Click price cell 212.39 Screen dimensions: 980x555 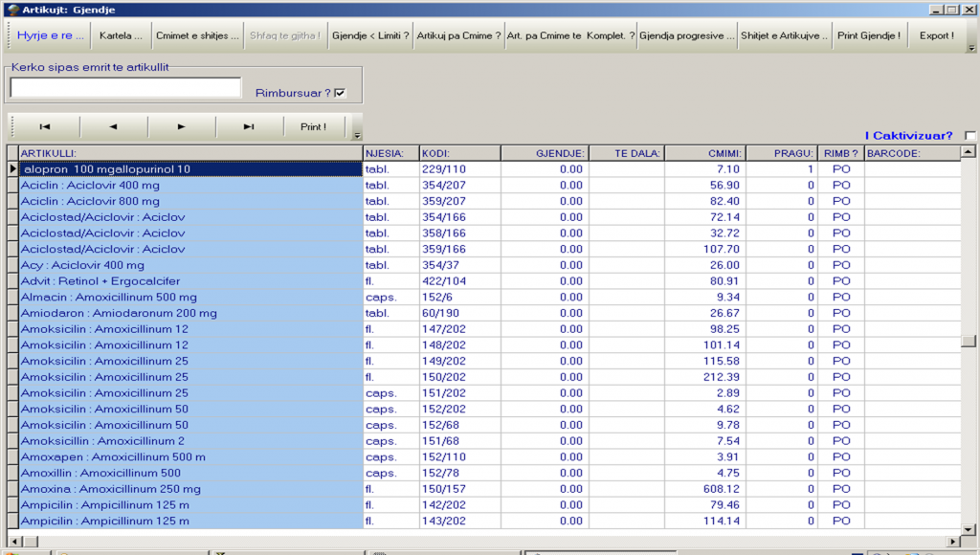[705, 378]
